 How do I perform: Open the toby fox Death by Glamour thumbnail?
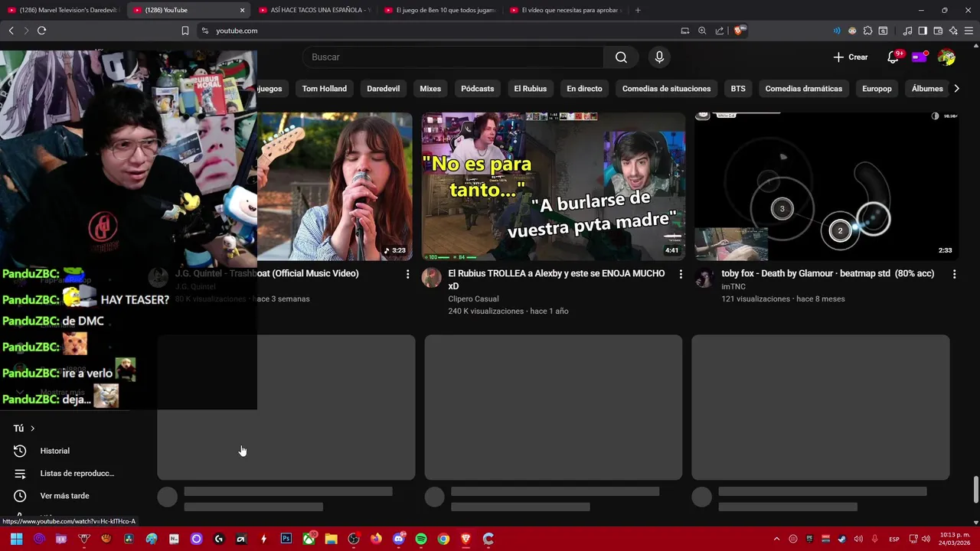coord(827,187)
